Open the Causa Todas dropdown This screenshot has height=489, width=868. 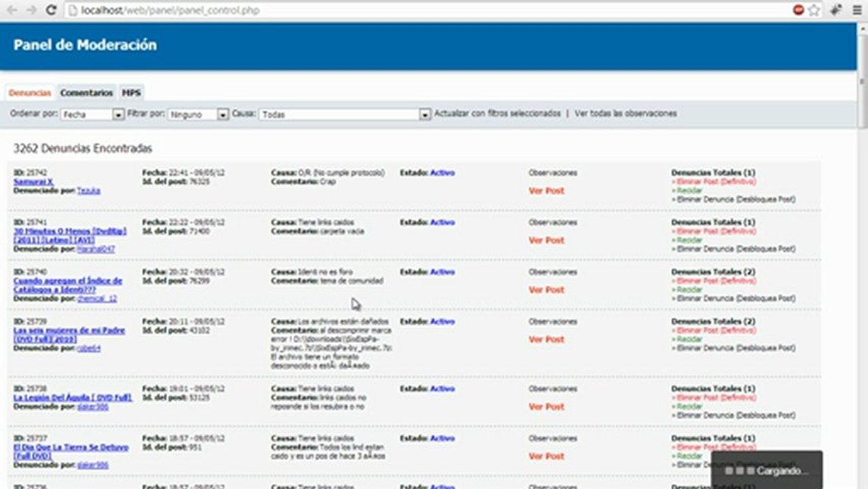pyautogui.click(x=345, y=114)
